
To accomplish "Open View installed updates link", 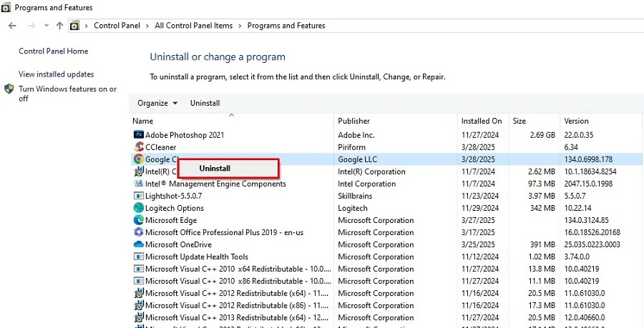I will [x=57, y=74].
